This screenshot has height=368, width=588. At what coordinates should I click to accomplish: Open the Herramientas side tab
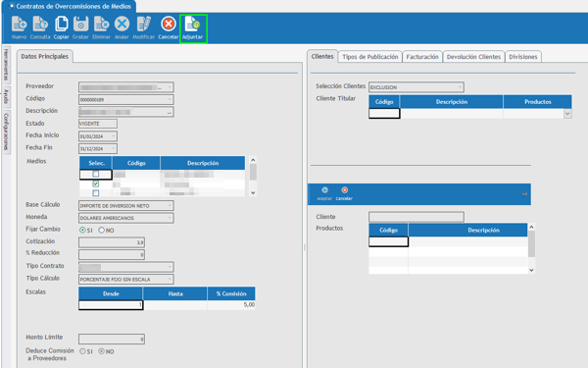tap(6, 64)
